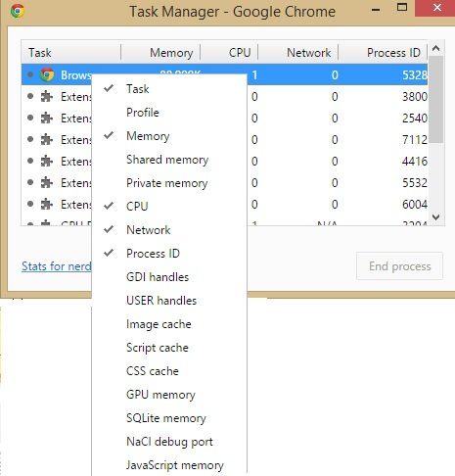Select the Browser row Chrome icon
This screenshot has height=476, width=455.
click(x=47, y=74)
